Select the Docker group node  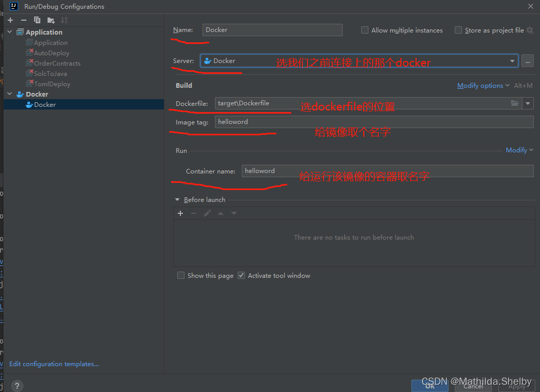pyautogui.click(x=37, y=95)
